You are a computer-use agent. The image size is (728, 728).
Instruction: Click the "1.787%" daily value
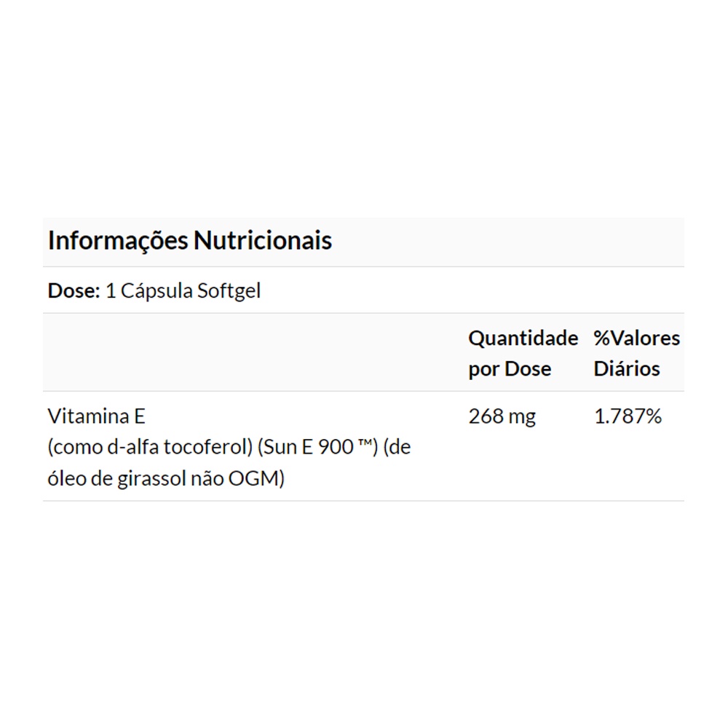[628, 416]
